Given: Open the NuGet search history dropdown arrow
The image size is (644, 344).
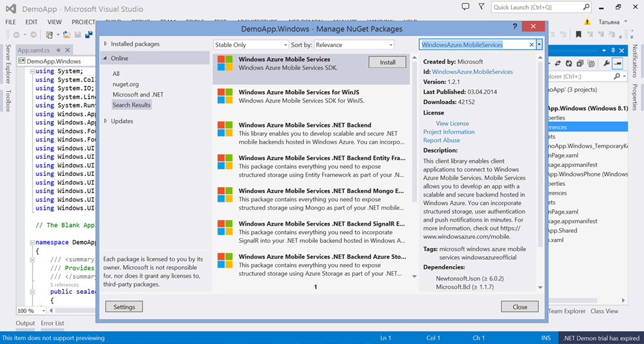Looking at the screenshot, I should [540, 44].
